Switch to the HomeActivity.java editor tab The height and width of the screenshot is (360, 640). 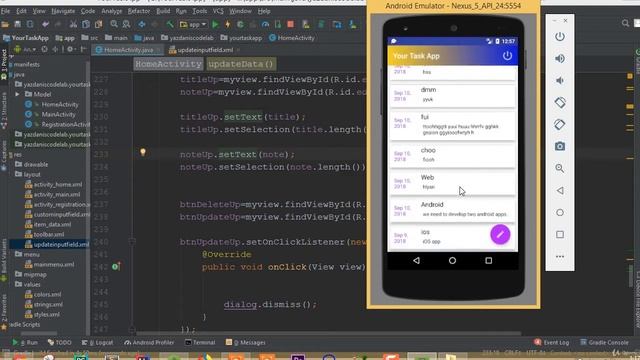[x=128, y=50]
